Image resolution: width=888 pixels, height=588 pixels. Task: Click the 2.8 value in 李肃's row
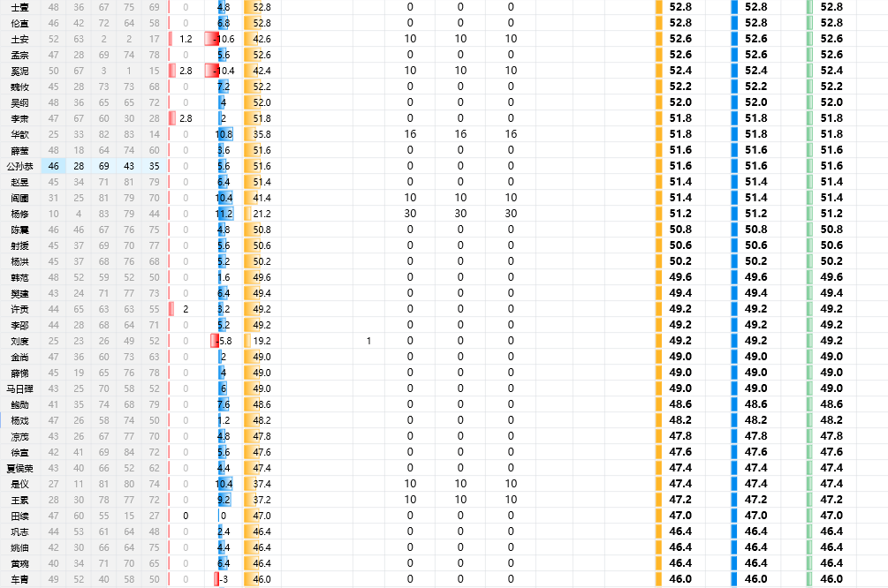point(186,118)
